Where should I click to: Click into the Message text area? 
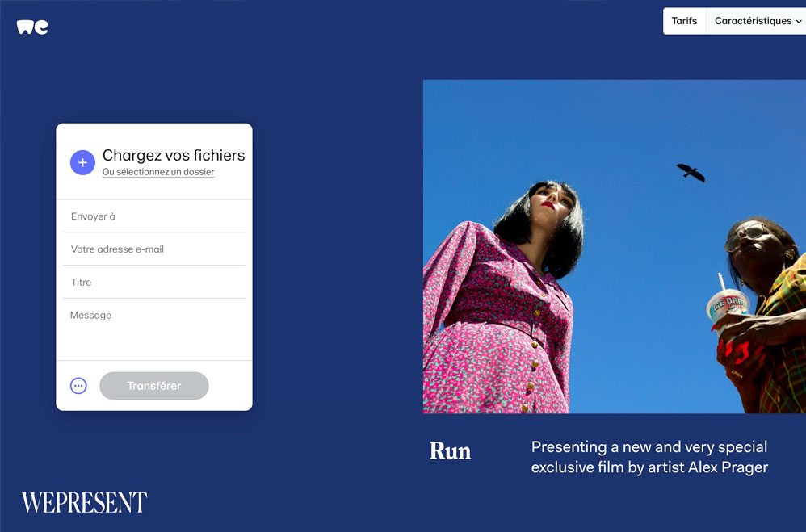[x=154, y=329]
